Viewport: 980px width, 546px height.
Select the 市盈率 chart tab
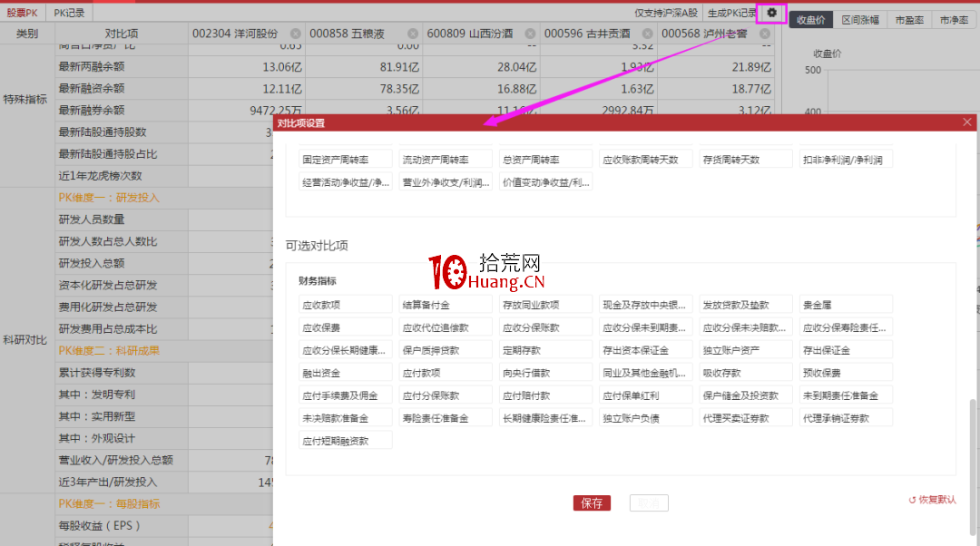pyautogui.click(x=908, y=20)
